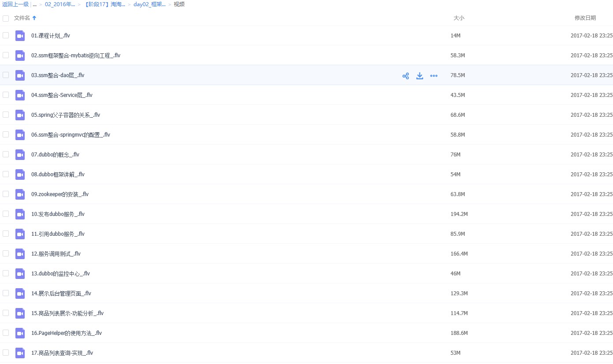Click video icon of 16.PageHelper的使用方法
The width and height of the screenshot is (613, 364).
[x=20, y=333]
